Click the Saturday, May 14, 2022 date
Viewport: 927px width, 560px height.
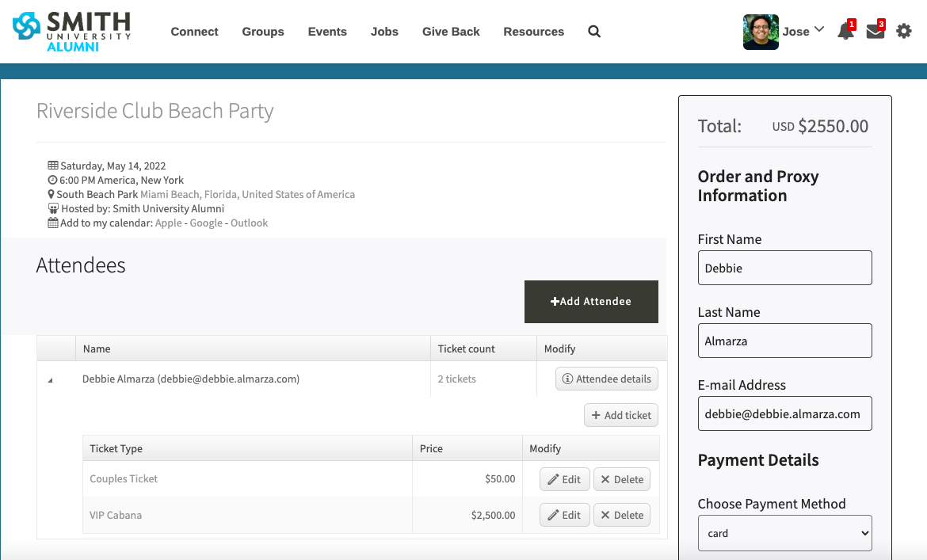pyautogui.click(x=113, y=166)
